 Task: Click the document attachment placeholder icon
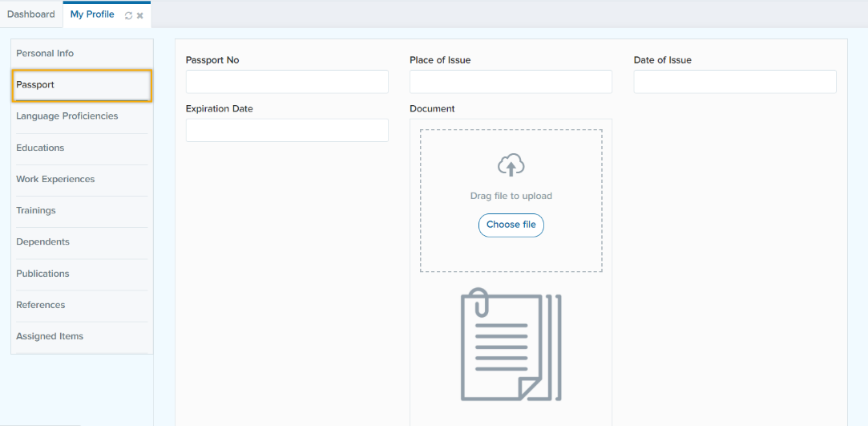pyautogui.click(x=511, y=344)
